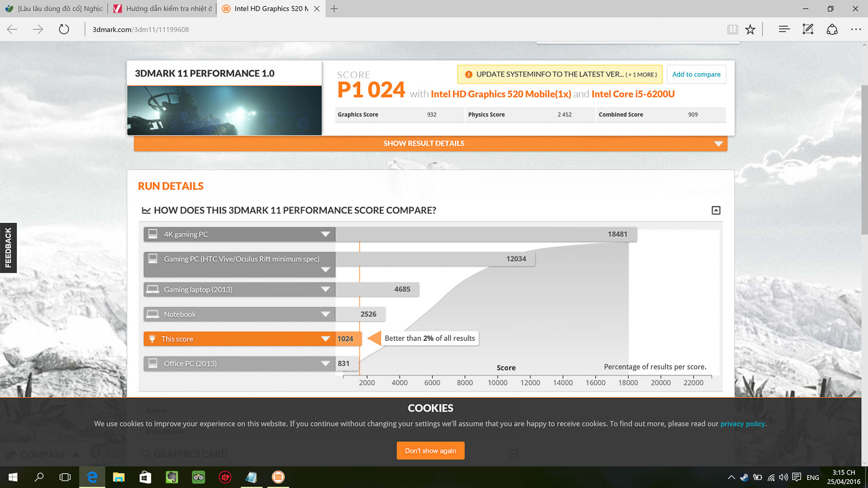Make a web note in Edge

tap(808, 29)
